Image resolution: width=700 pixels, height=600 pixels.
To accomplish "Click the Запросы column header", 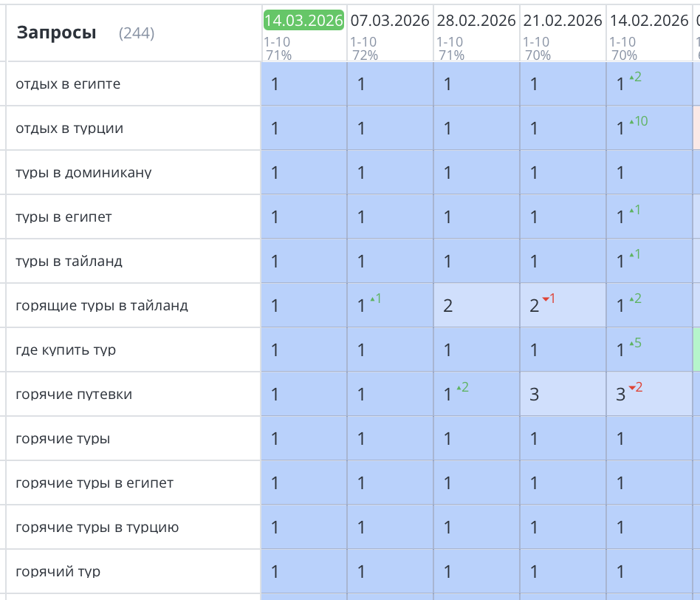I will [x=56, y=33].
